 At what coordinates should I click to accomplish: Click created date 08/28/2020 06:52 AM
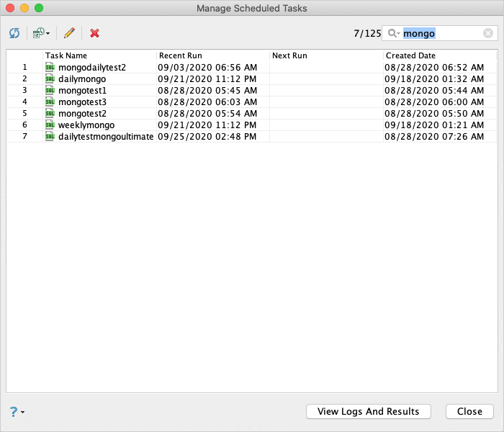[x=434, y=68]
